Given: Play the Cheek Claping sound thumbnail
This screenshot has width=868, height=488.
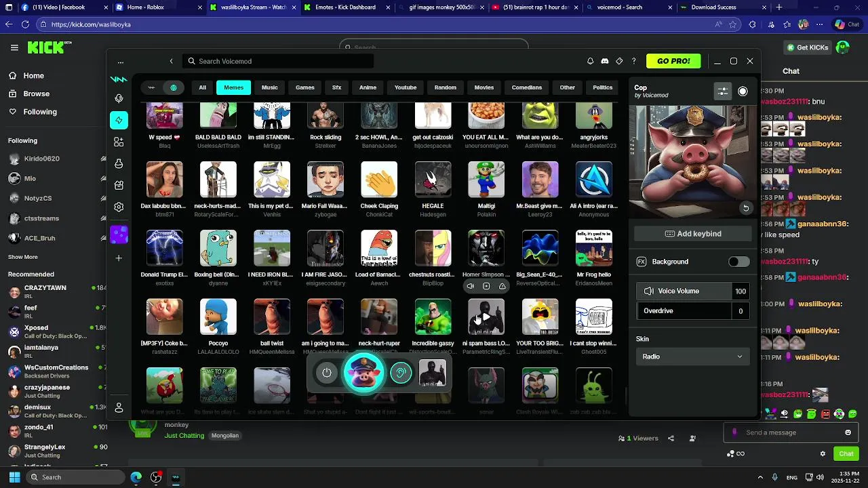Looking at the screenshot, I should pyautogui.click(x=379, y=180).
